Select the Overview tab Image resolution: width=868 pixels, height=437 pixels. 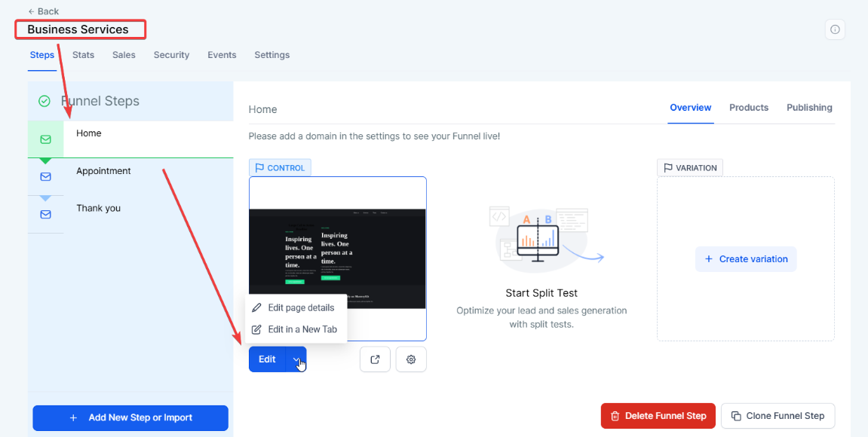pos(690,107)
